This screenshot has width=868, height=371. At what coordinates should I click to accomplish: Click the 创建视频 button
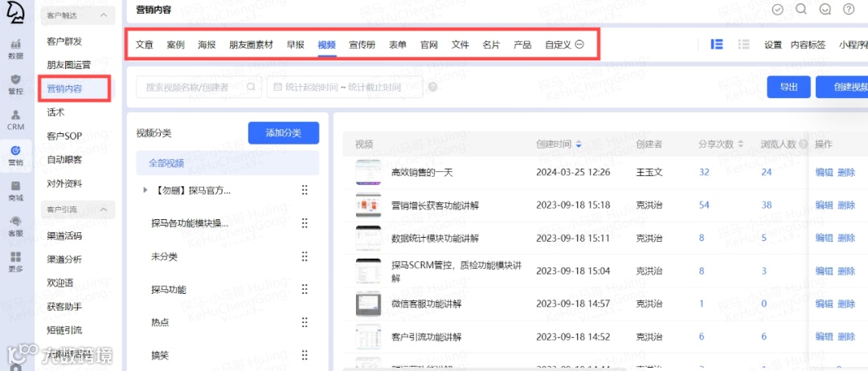(842, 88)
